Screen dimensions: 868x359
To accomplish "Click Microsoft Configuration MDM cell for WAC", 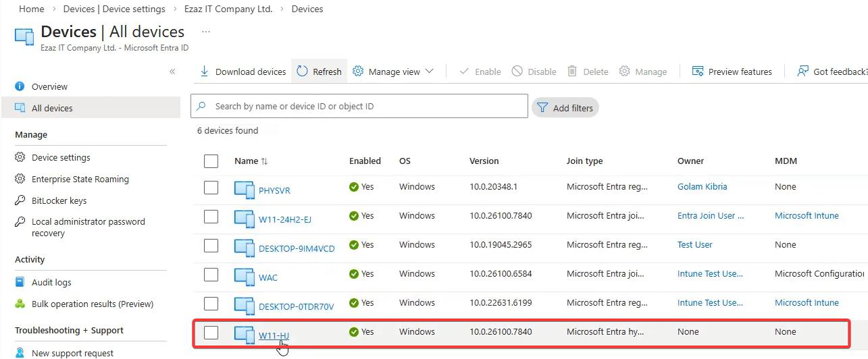I will click(819, 273).
